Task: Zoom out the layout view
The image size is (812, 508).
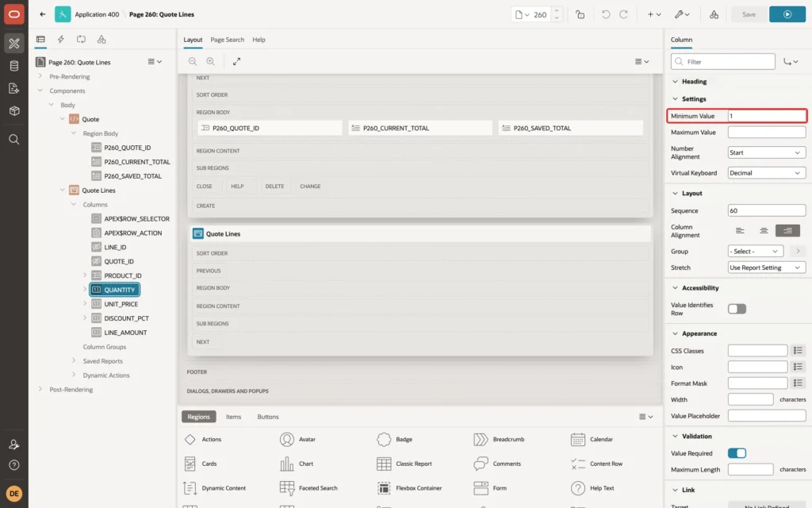Action: 193,62
